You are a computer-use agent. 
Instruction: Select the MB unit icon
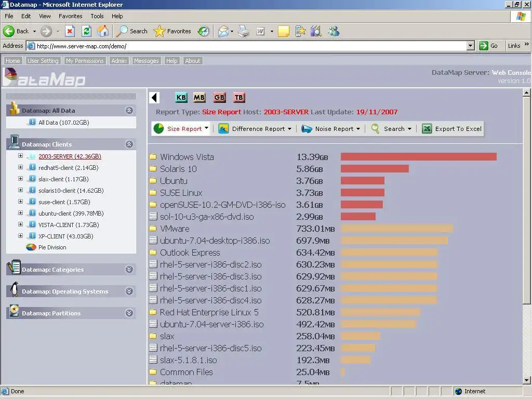tap(199, 97)
